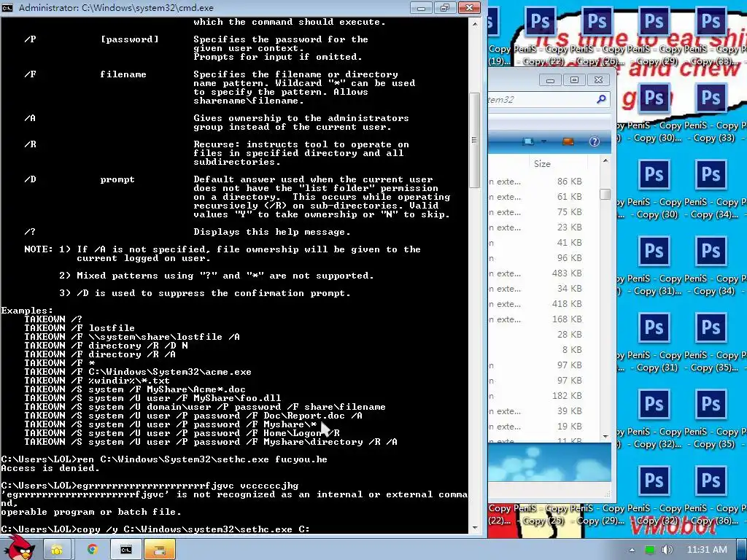Viewport: 747px width, 560px height.
Task: Show hidden tray icons arrow
Action: [632, 550]
